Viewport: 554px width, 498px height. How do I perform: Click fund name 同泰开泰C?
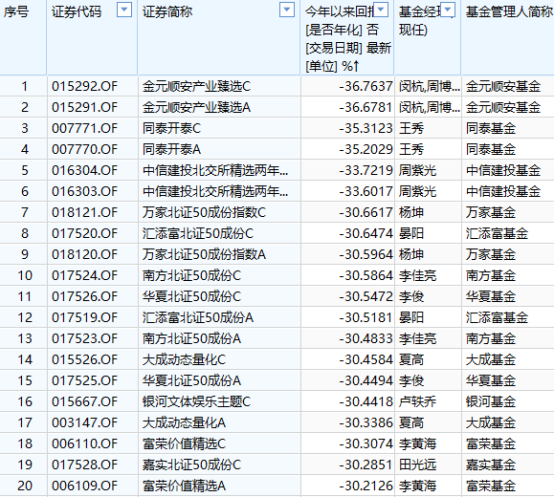172,128
